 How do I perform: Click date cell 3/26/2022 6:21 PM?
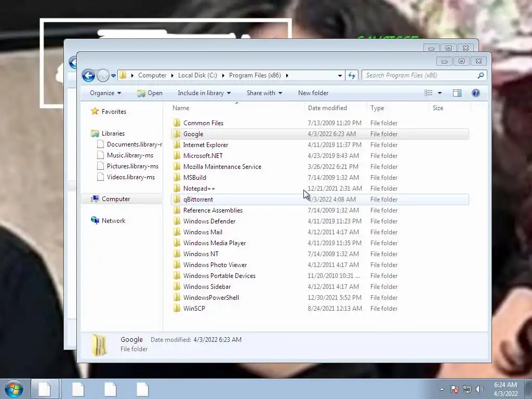click(x=333, y=167)
